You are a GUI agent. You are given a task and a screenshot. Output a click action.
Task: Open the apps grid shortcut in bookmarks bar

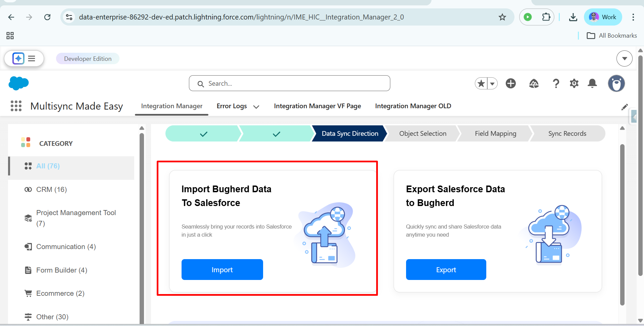10,36
